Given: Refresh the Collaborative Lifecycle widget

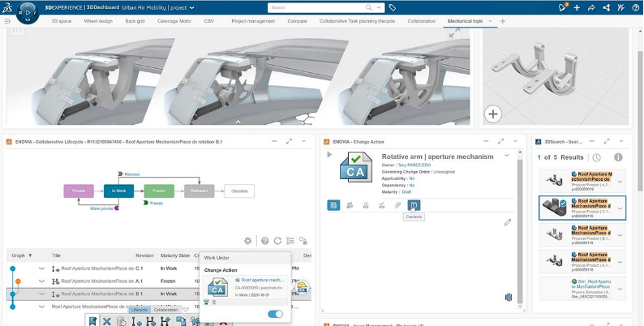Looking at the screenshot, I should [277, 241].
